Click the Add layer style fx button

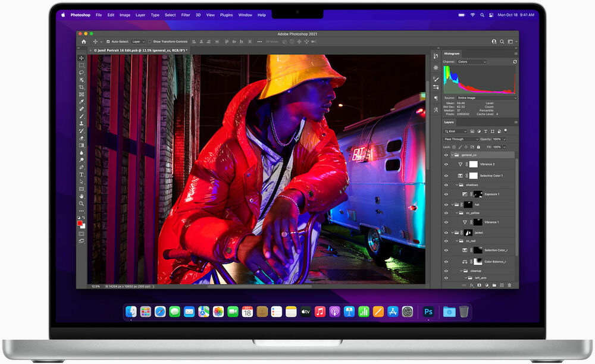point(472,285)
